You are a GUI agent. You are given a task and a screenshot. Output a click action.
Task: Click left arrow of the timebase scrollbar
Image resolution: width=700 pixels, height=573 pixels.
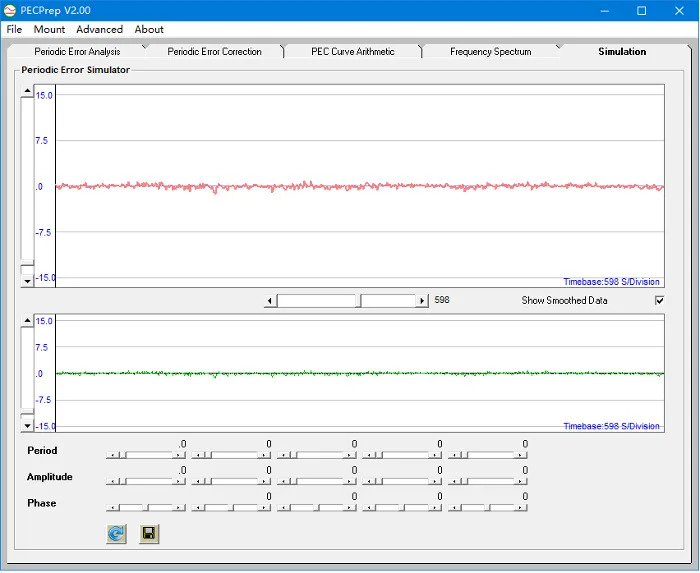click(270, 301)
